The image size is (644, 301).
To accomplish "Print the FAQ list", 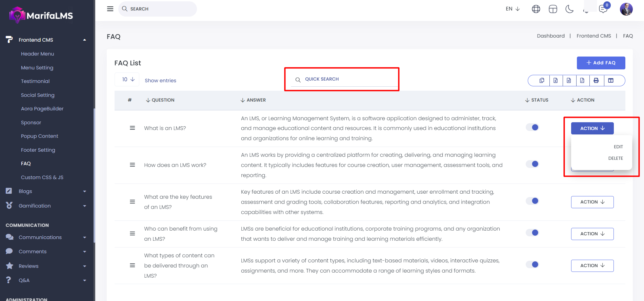I will tap(596, 81).
